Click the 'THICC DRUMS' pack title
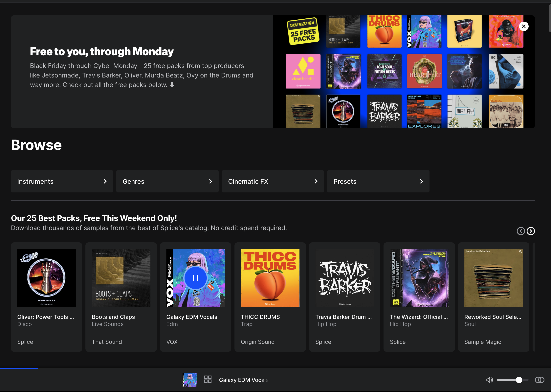Screen dimensions: 551x392 [260, 317]
